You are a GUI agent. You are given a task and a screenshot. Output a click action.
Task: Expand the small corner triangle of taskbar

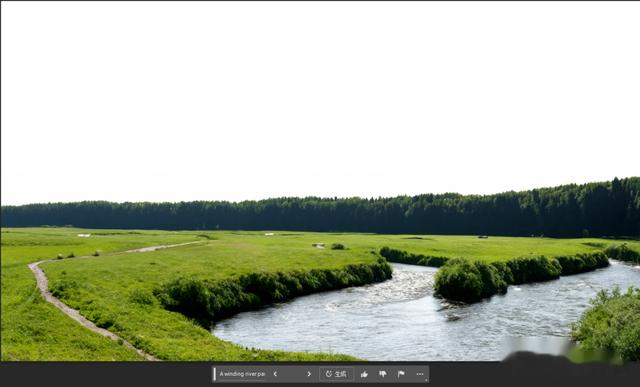click(427, 380)
